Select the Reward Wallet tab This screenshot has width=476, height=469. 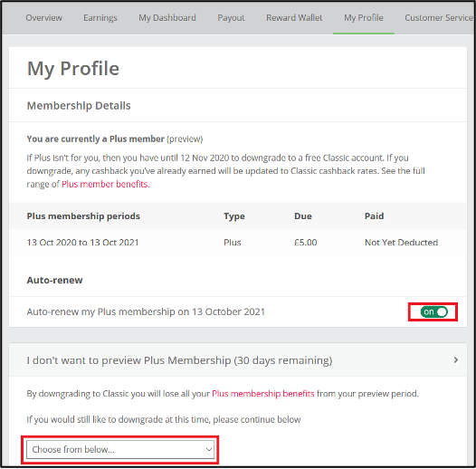coord(294,18)
